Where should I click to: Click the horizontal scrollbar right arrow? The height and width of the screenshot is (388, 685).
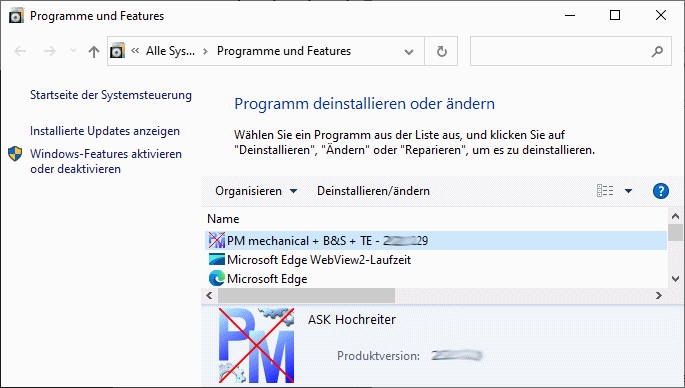(x=659, y=296)
